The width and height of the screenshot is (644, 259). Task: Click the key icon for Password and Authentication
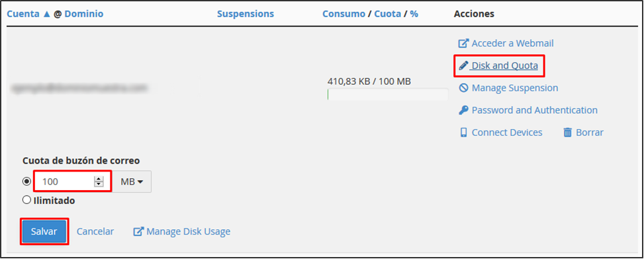[463, 110]
